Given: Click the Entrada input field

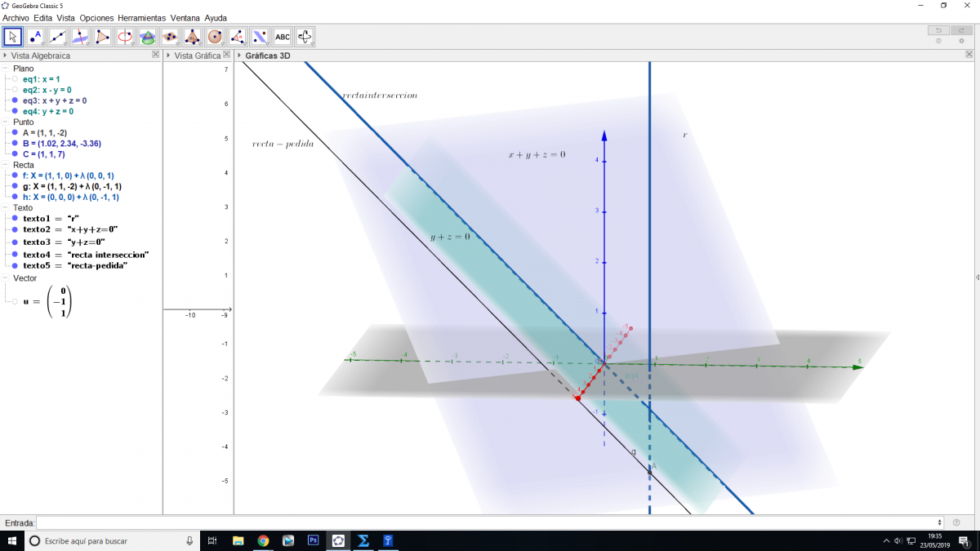Looking at the screenshot, I should 488,522.
